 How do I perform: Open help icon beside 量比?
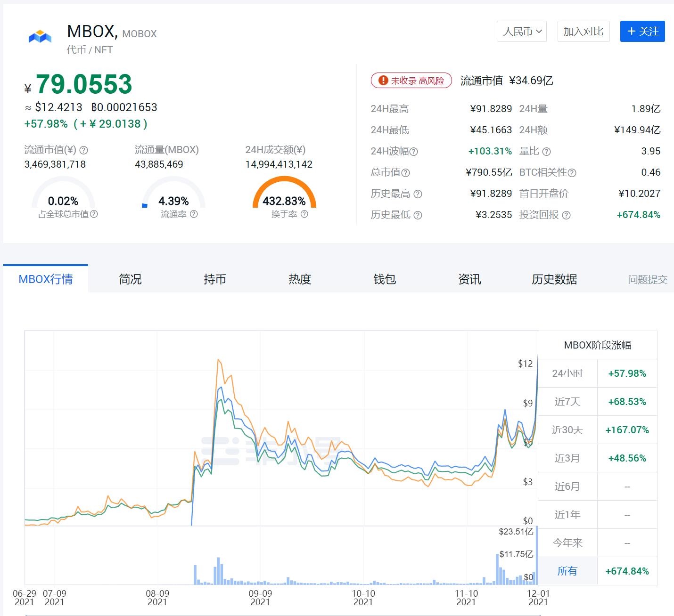(x=546, y=152)
